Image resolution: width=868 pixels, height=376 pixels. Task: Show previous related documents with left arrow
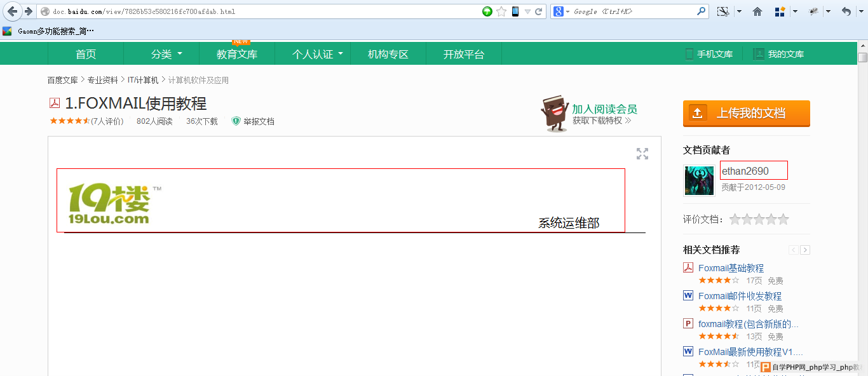[x=794, y=250]
